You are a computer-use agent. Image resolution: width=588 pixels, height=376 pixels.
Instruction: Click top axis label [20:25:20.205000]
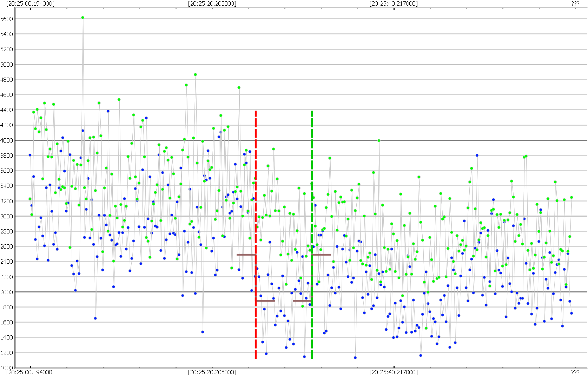(x=212, y=4)
